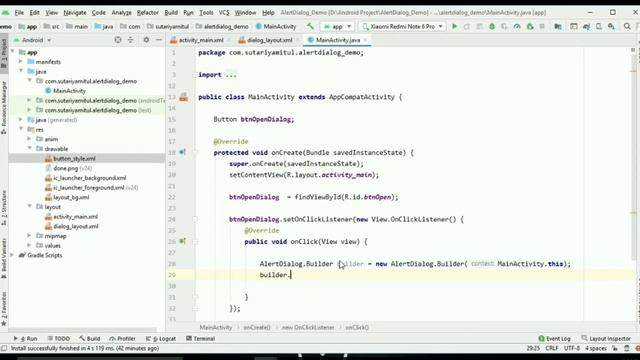Collapse the res folder
Screen dimensions: 640x360
pos(21,129)
